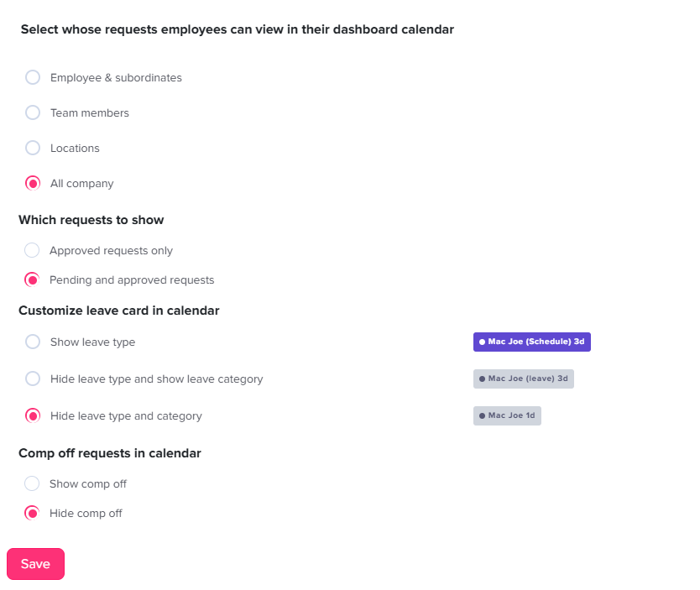Choose the Team members option
700x590 pixels.
click(33, 112)
